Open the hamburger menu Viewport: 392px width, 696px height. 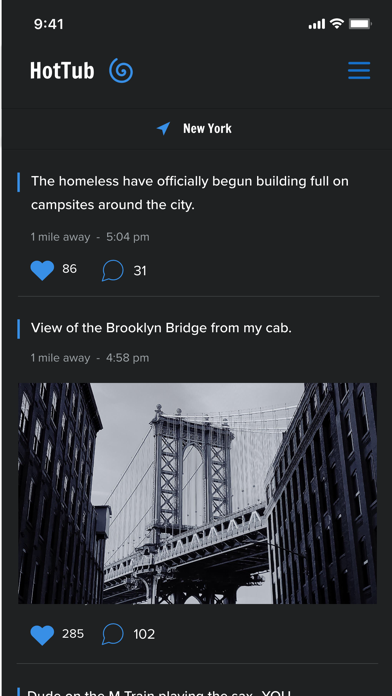pos(359,71)
